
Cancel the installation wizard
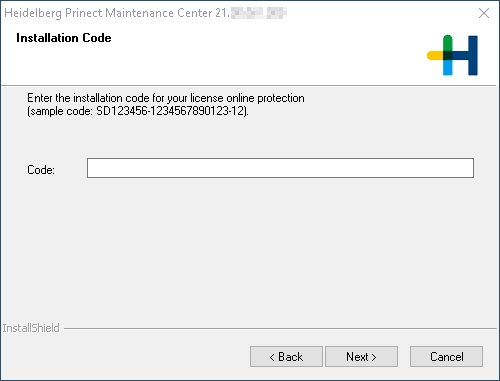point(446,356)
